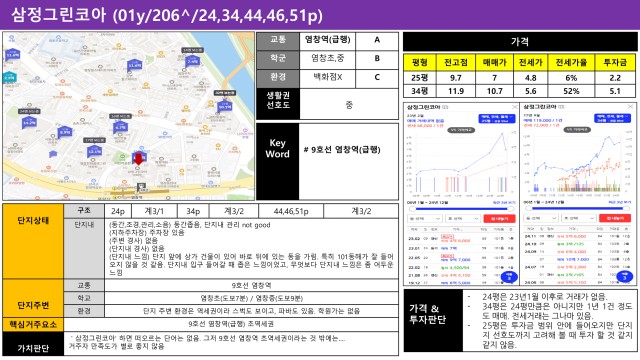This screenshot has width=640, height=360.
Task: Click the red arrow marker on the map
Action: (139, 159)
